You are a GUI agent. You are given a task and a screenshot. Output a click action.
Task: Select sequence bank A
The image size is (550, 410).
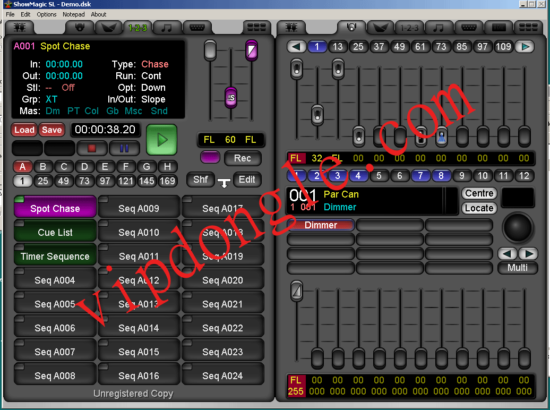[x=22, y=167]
